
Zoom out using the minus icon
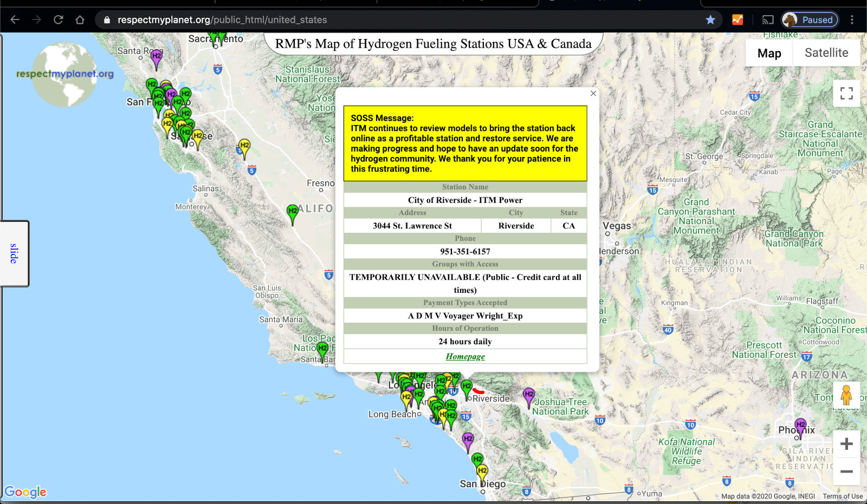[846, 472]
